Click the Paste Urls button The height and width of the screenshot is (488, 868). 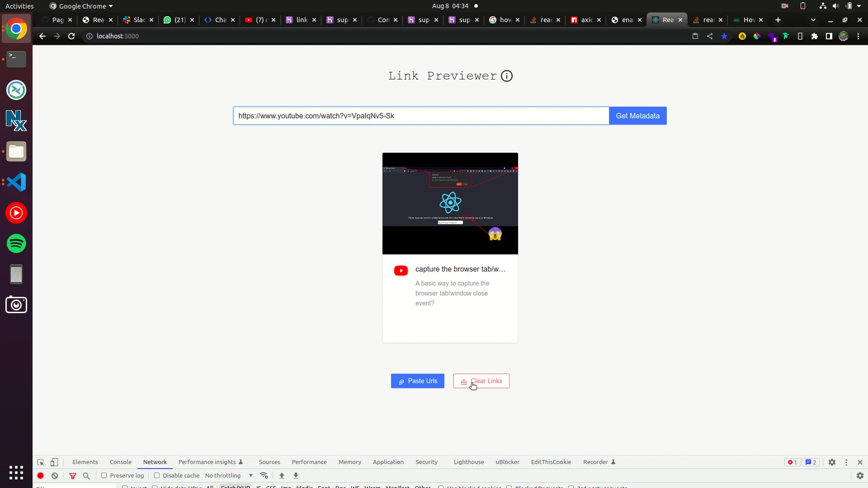pos(418,381)
